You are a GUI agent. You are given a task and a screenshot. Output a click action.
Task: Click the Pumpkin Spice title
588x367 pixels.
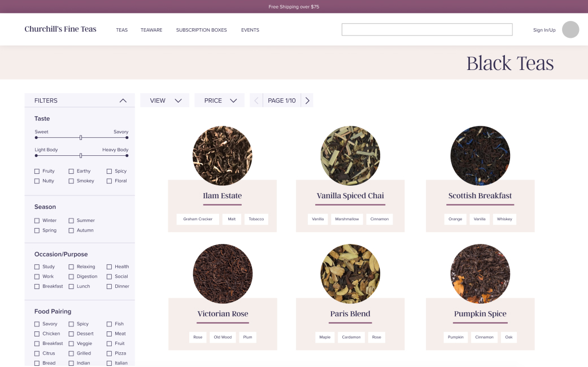pos(480,314)
